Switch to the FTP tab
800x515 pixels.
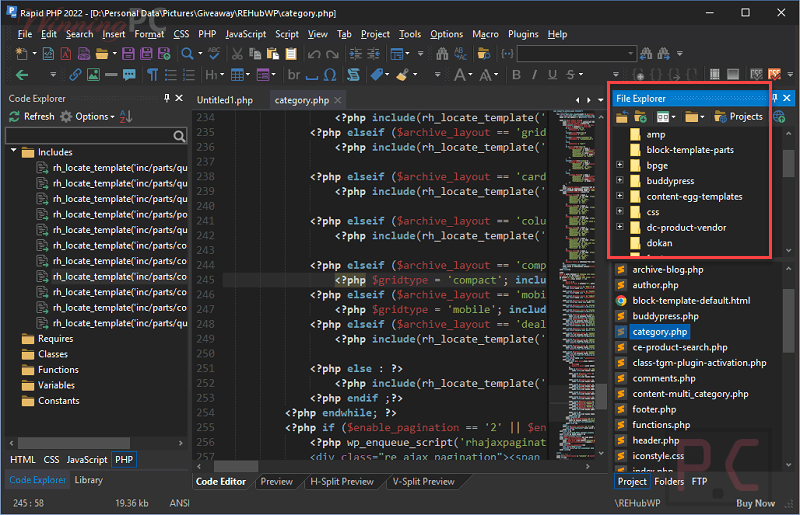pos(699,481)
